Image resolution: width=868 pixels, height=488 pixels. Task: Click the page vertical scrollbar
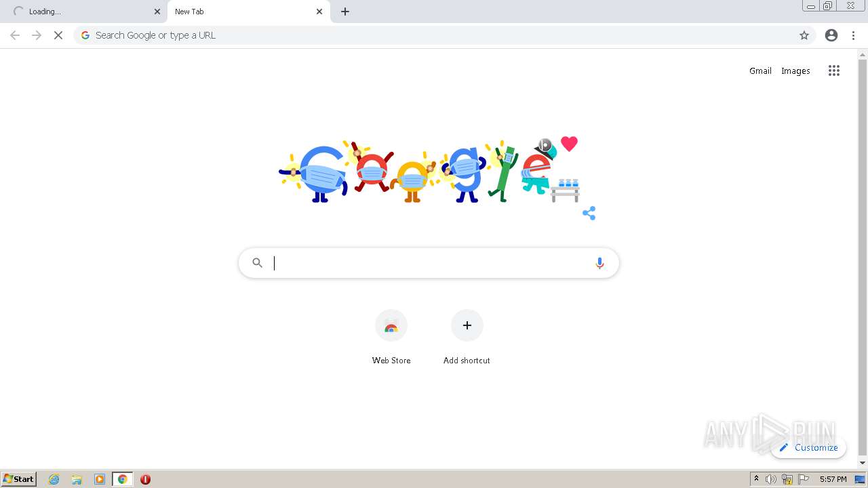click(x=863, y=258)
